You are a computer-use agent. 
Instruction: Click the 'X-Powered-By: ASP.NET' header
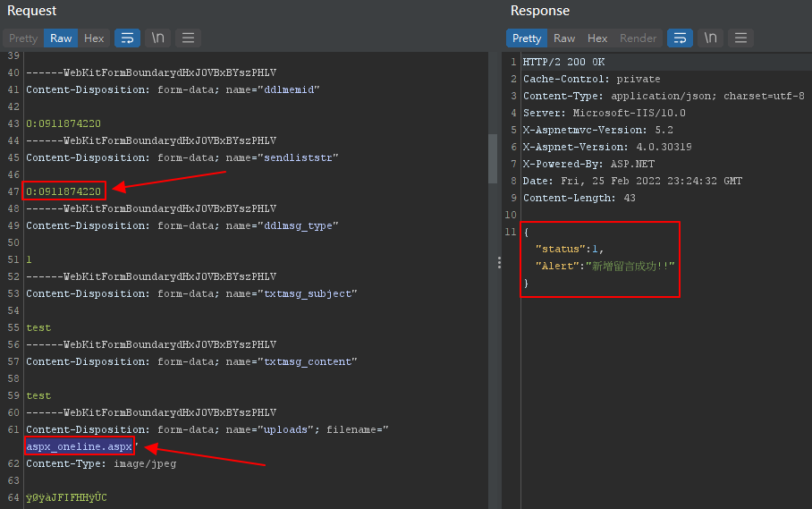(x=588, y=164)
